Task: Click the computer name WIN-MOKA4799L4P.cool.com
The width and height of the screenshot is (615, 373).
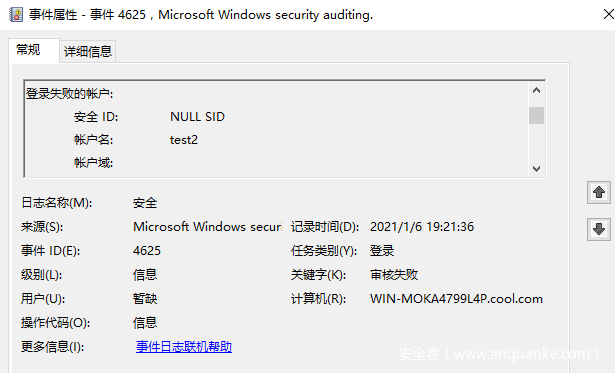Action: tap(456, 299)
